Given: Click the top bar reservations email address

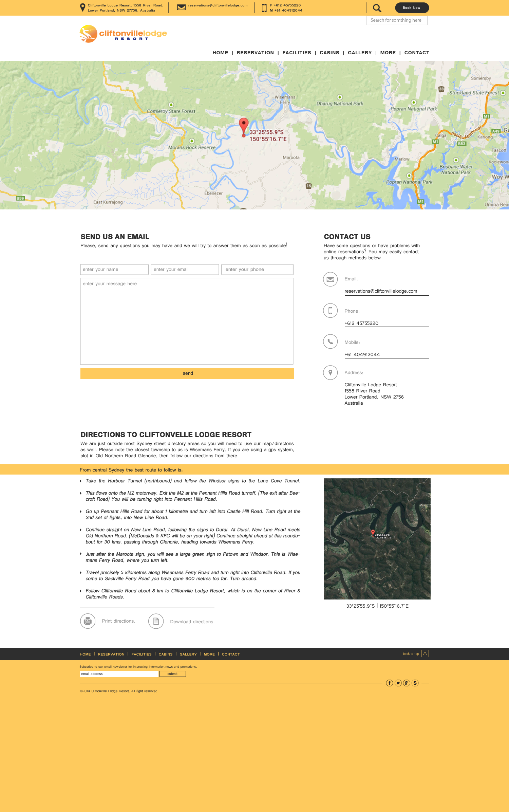Looking at the screenshot, I should [218, 5].
